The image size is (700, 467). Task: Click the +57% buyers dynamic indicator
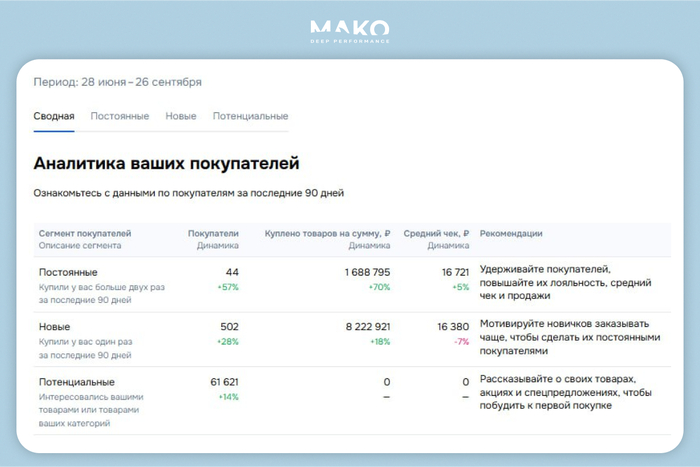(x=227, y=287)
